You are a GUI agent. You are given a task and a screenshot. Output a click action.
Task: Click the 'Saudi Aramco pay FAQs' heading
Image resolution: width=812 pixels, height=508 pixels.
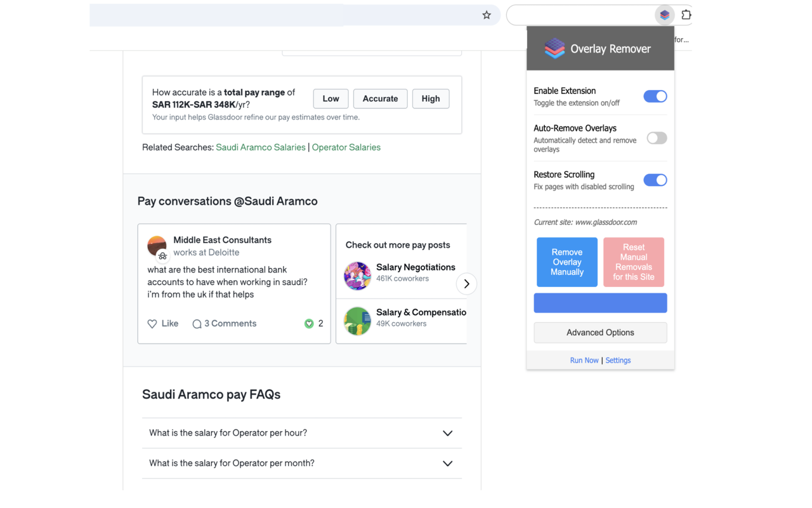tap(211, 394)
